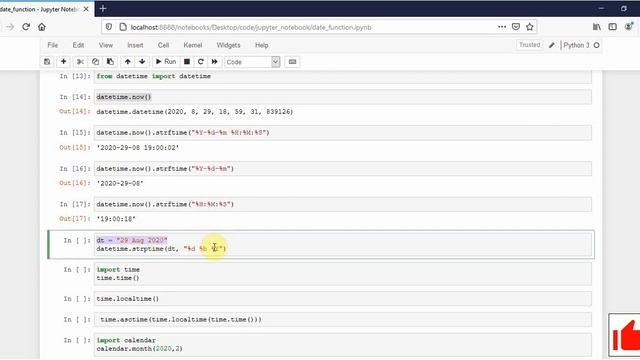Open page actions three-dot menu
Screen dimensions: 640x360
point(502,27)
